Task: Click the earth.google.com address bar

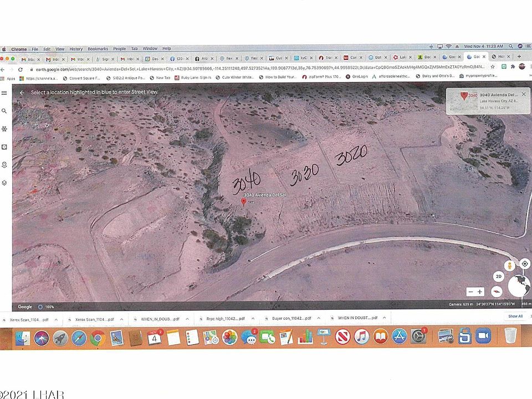Action: click(x=260, y=69)
